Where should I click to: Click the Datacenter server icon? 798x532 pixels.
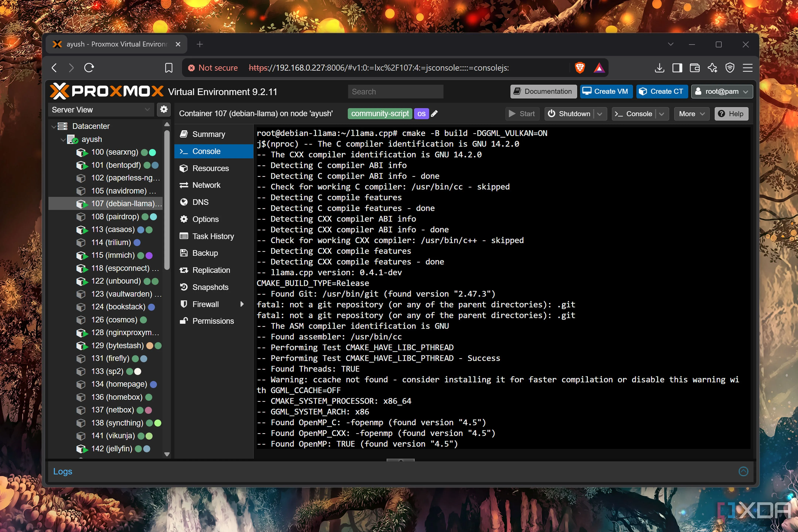[x=62, y=126]
